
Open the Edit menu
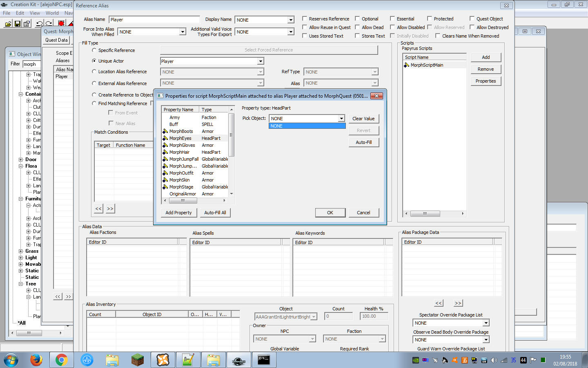20,13
